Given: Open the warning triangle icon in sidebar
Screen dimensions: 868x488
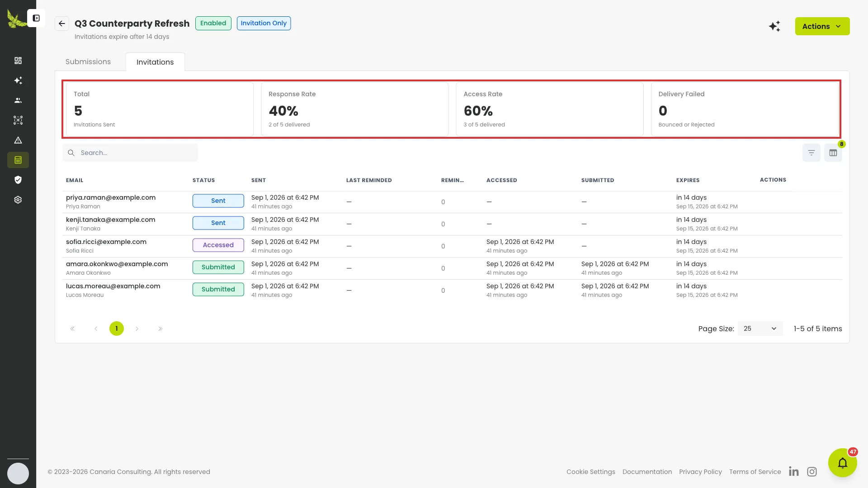Looking at the screenshot, I should click(x=18, y=140).
